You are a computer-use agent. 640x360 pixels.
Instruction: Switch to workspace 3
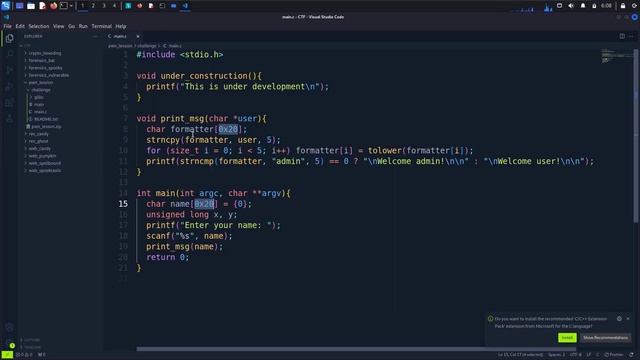[x=104, y=6]
